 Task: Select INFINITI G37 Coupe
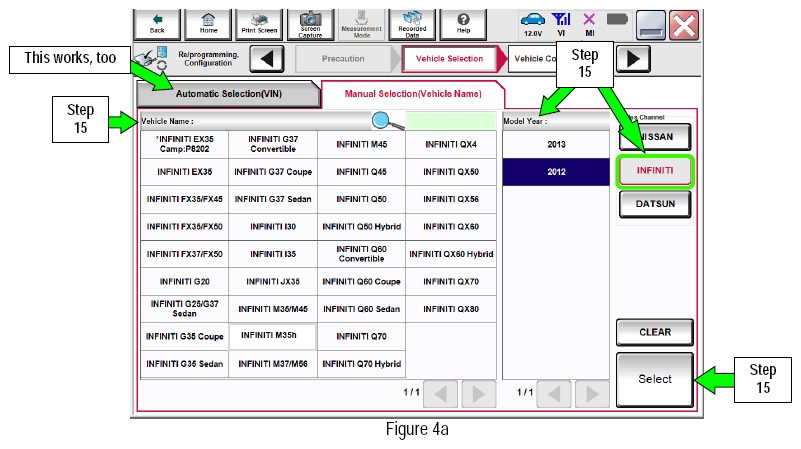pyautogui.click(x=273, y=172)
